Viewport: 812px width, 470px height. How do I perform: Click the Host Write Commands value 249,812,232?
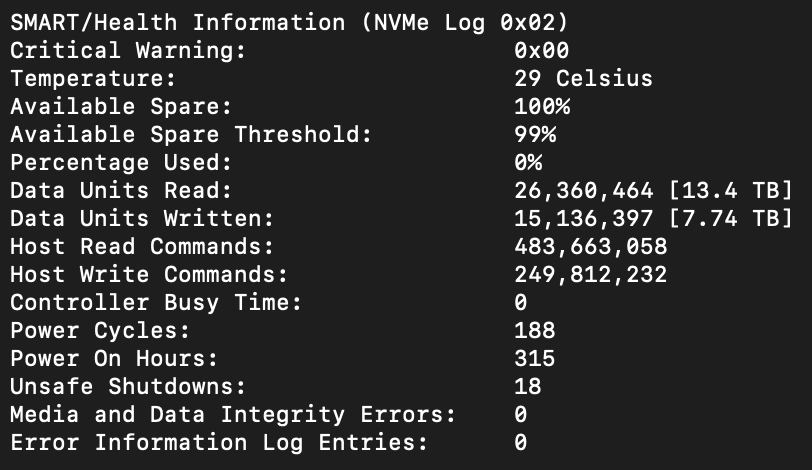tap(591, 275)
